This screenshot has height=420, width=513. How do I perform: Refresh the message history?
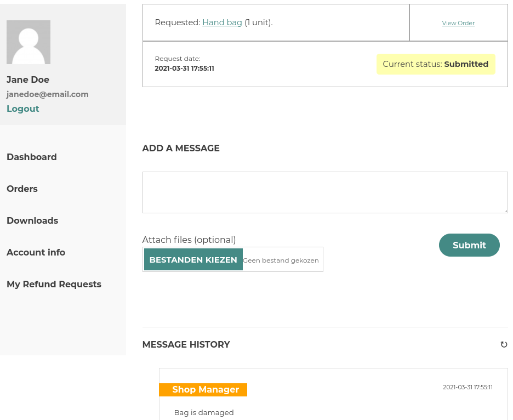[504, 344]
